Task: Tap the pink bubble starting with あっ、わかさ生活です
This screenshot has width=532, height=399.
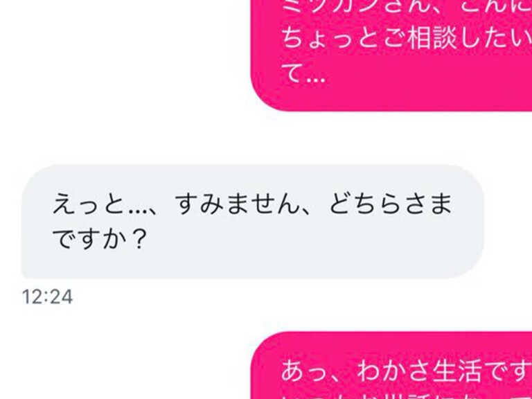Action: tap(393, 366)
